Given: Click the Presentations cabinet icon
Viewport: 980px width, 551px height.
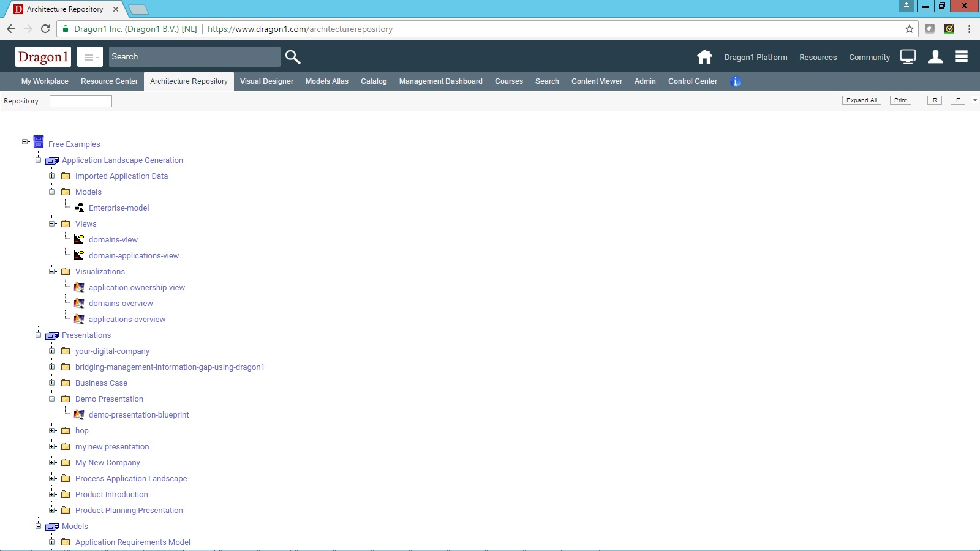Looking at the screenshot, I should tap(52, 335).
